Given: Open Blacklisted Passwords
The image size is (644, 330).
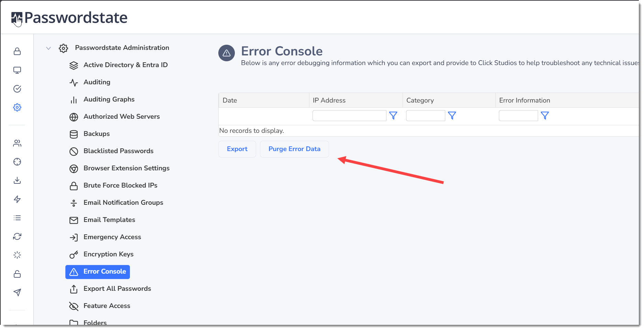Looking at the screenshot, I should [118, 151].
